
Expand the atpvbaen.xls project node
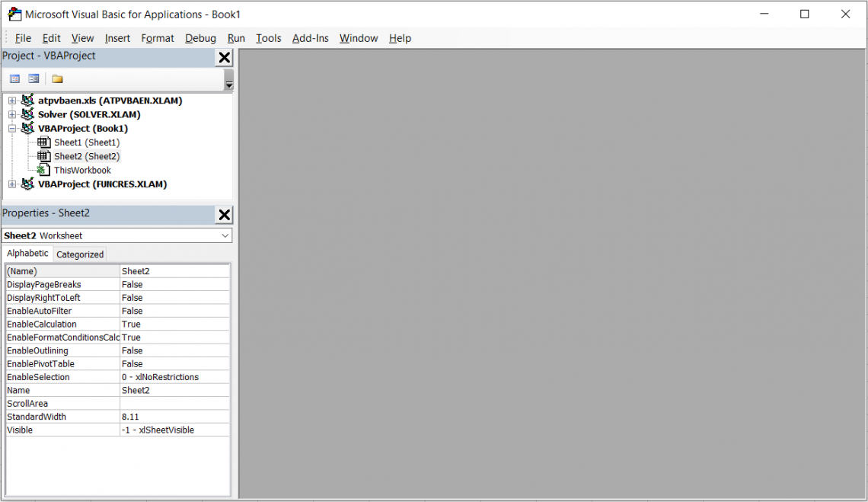12,101
